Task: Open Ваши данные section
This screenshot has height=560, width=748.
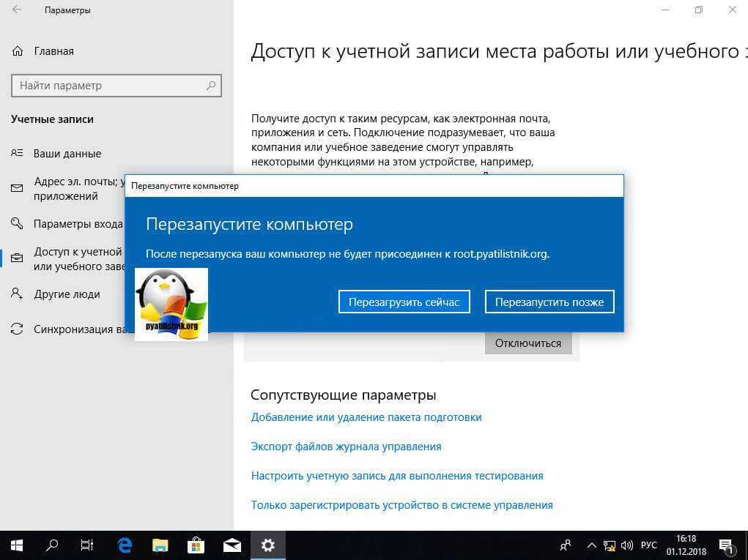Action: (x=67, y=154)
